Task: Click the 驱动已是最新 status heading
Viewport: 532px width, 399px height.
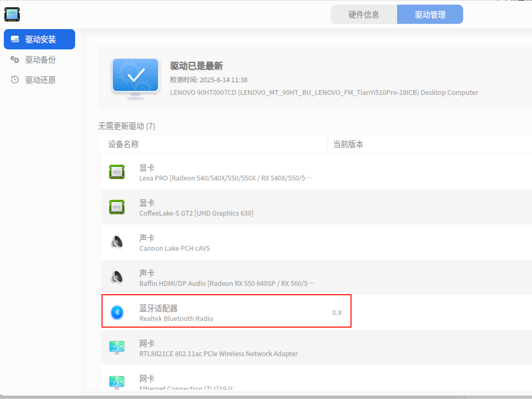Action: point(196,66)
